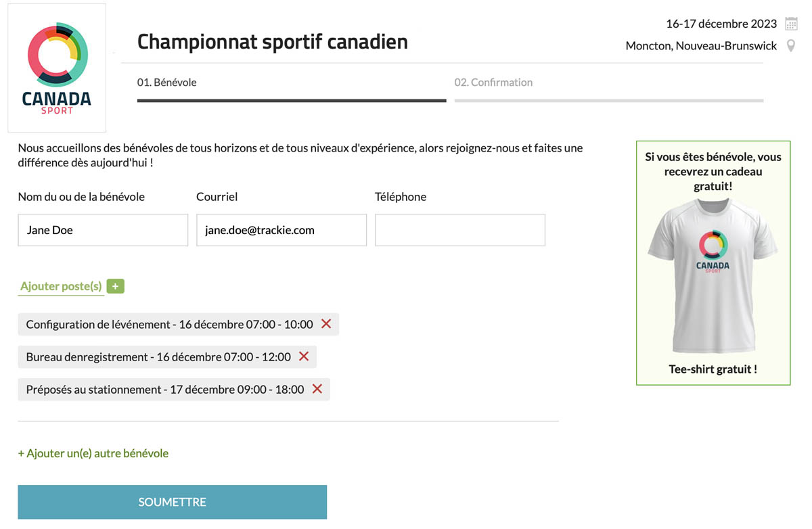Click the 16-17 décembre 2023 date text

[721, 24]
